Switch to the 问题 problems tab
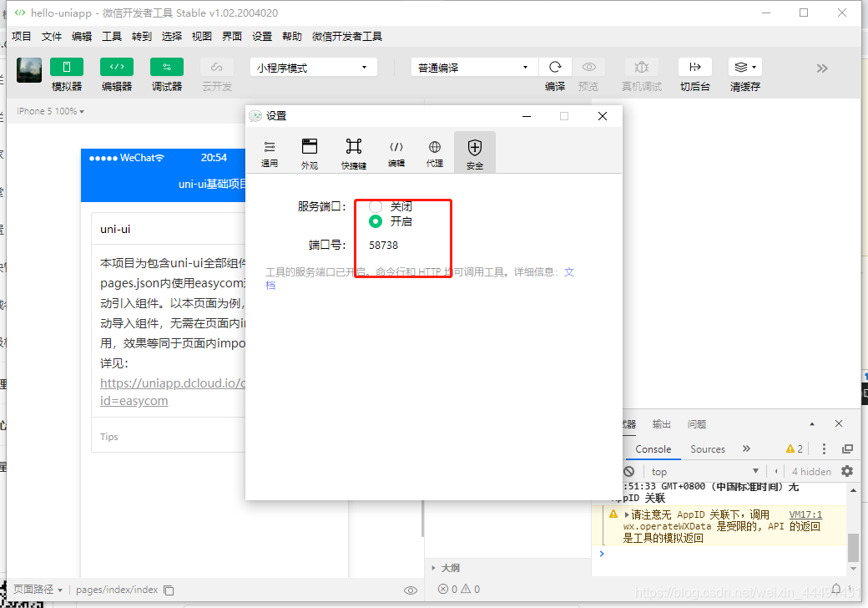Image resolution: width=868 pixels, height=608 pixels. point(697,424)
